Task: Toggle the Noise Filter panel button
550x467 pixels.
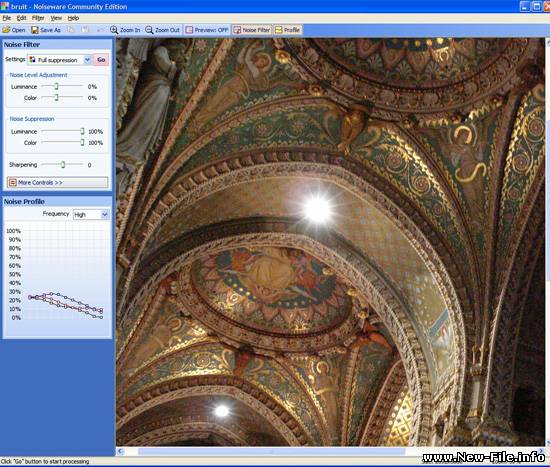Action: tap(252, 30)
